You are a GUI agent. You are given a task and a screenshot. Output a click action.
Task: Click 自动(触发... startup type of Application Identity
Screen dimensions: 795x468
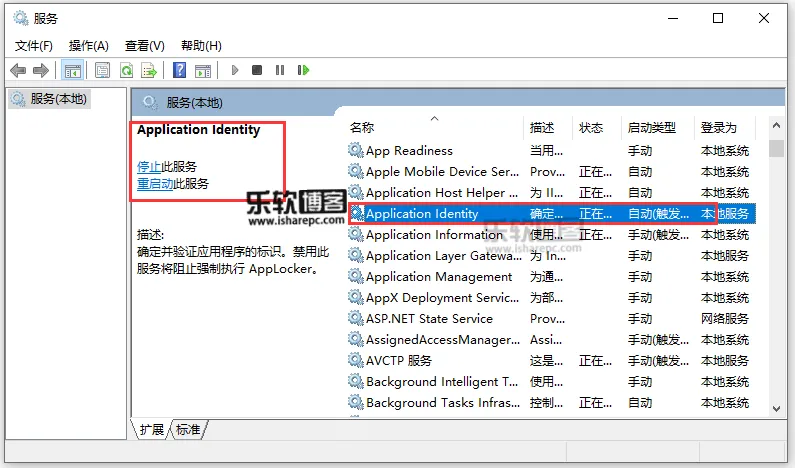658,213
